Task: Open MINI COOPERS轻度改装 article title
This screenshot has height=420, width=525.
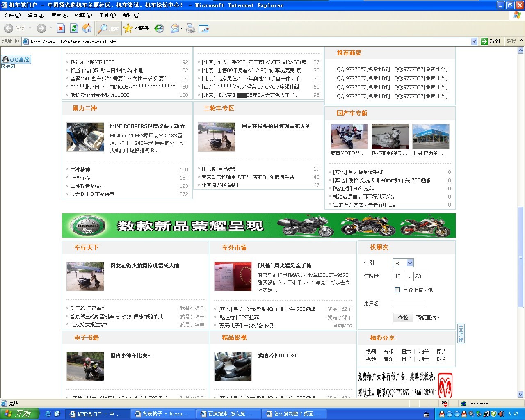Action: point(147,126)
